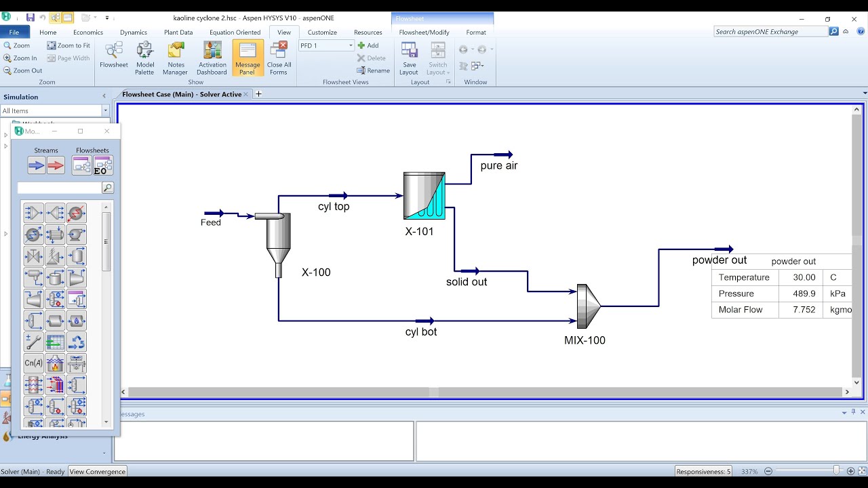Choose the Spreadsheet icon in Model Palette
This screenshot has width=868, height=488.
(55, 342)
